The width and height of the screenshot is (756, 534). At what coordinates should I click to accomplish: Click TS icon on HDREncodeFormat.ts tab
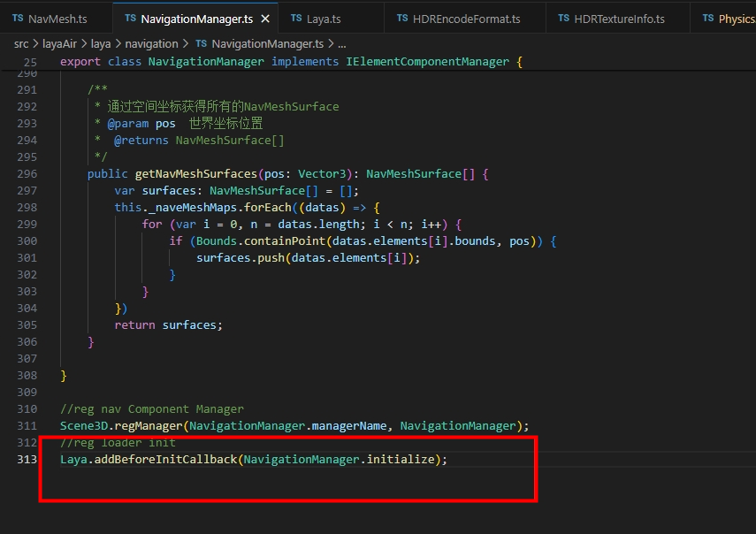(x=402, y=19)
